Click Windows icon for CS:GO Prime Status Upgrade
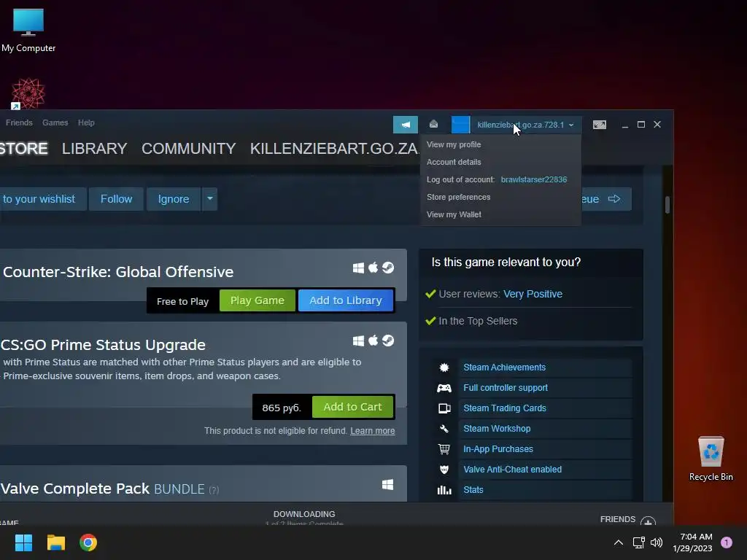The width and height of the screenshot is (747, 560). click(x=358, y=341)
